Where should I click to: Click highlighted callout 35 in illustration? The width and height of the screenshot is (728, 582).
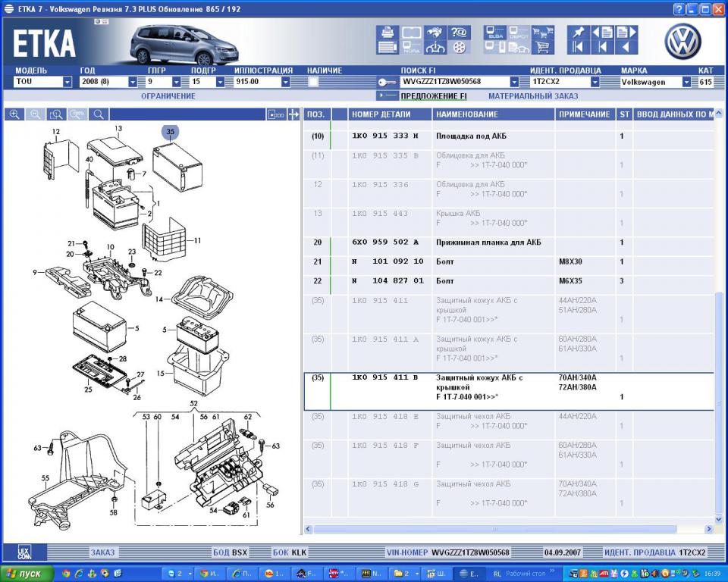tap(171, 132)
